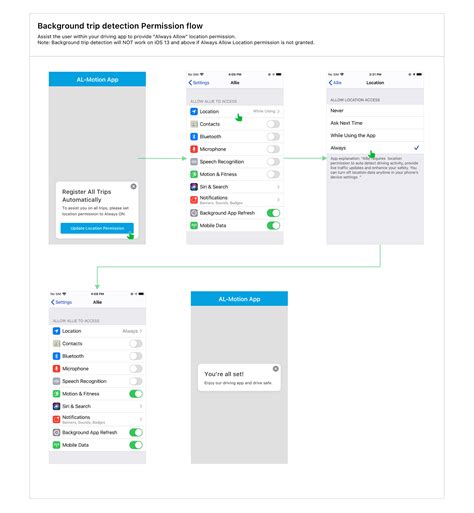This screenshot has height=513, width=474.
Task: Click the Register All Trips Automatically heading
Action: click(87, 196)
